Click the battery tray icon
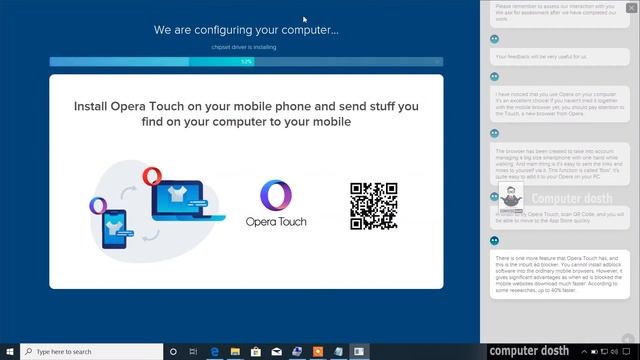The image size is (640, 360). pyautogui.click(x=594, y=351)
